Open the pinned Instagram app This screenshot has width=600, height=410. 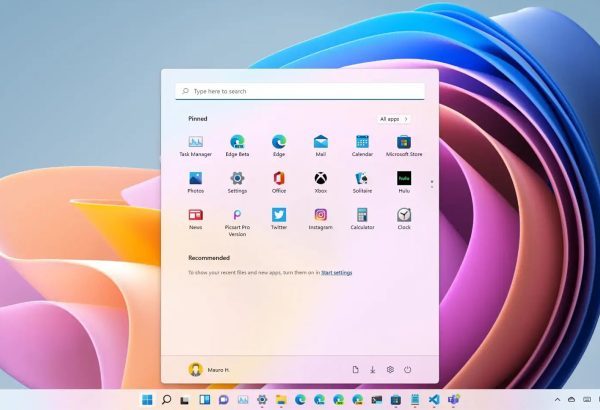pyautogui.click(x=321, y=219)
